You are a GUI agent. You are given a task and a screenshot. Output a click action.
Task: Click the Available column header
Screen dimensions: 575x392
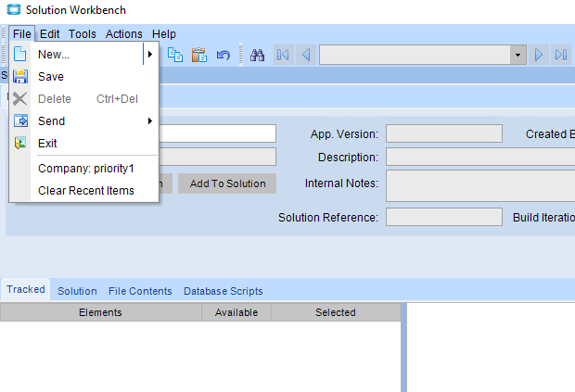[236, 312]
